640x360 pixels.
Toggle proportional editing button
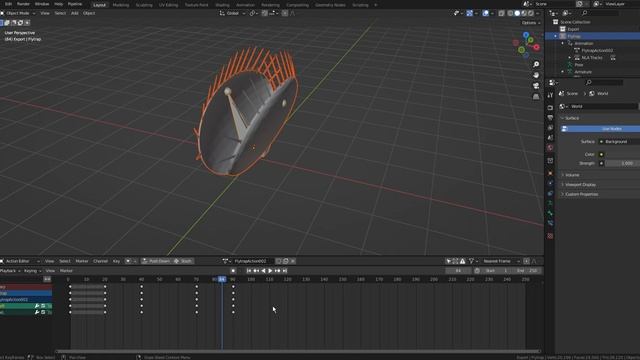(285, 13)
